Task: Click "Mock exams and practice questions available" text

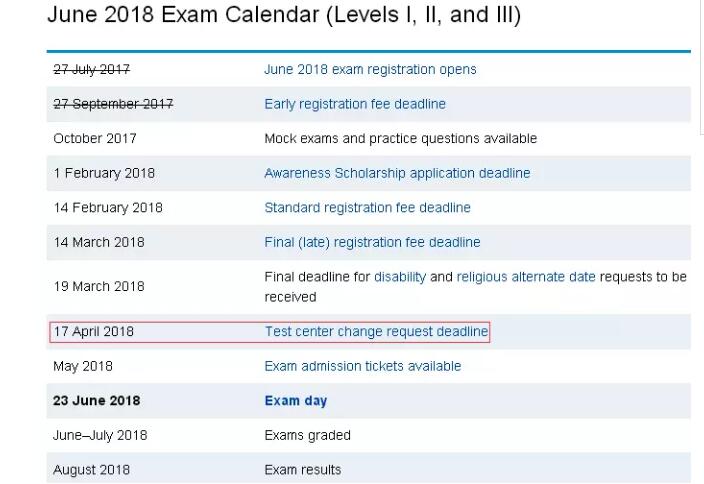Action: 400,139
